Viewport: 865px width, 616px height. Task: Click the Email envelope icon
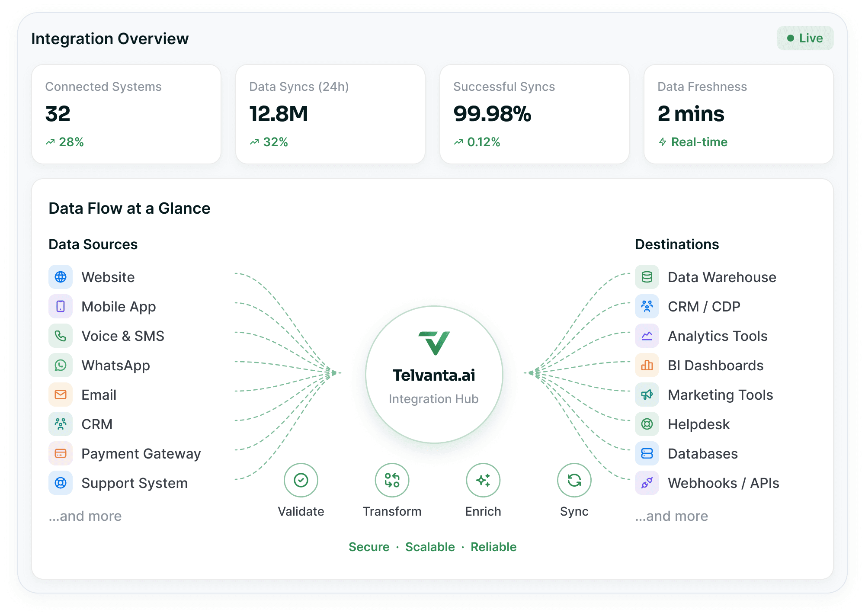coord(61,395)
